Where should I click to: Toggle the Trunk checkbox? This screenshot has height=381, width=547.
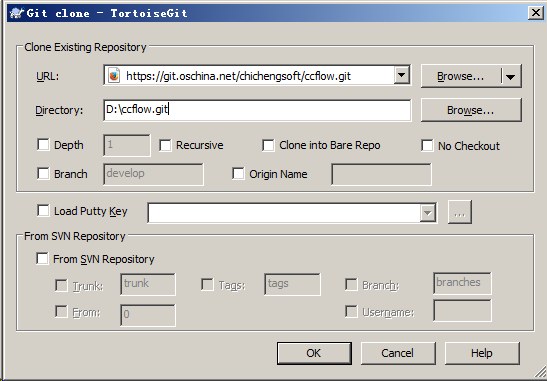coord(61,285)
